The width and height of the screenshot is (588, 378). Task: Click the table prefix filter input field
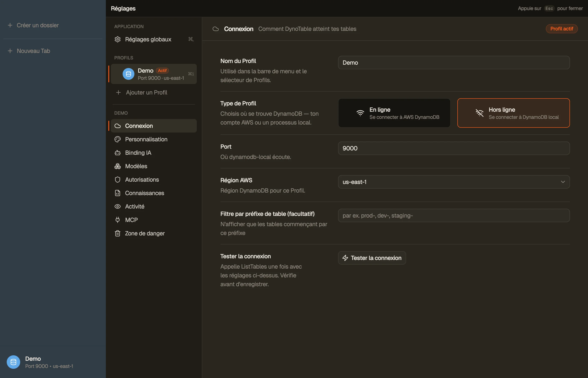(454, 215)
